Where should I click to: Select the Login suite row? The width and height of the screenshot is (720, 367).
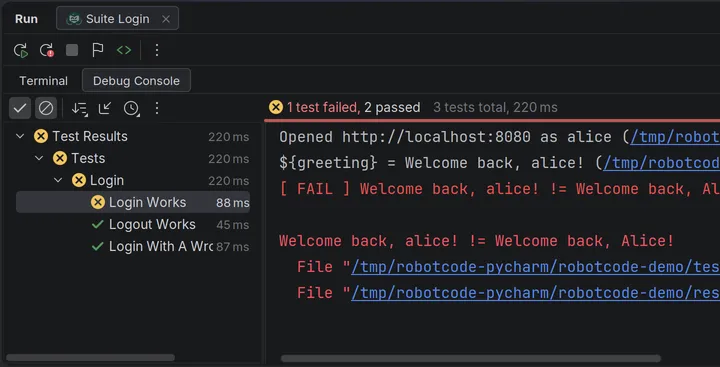point(133,181)
